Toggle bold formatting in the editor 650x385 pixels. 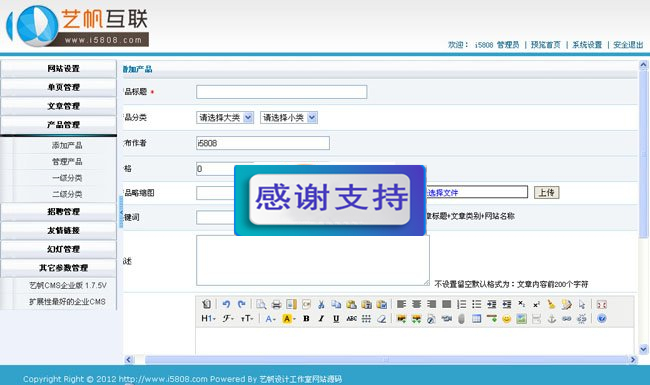coord(306,319)
